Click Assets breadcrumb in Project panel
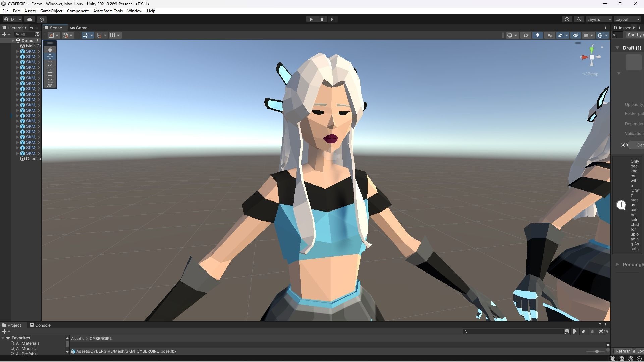The height and width of the screenshot is (362, 644). pos(77,339)
